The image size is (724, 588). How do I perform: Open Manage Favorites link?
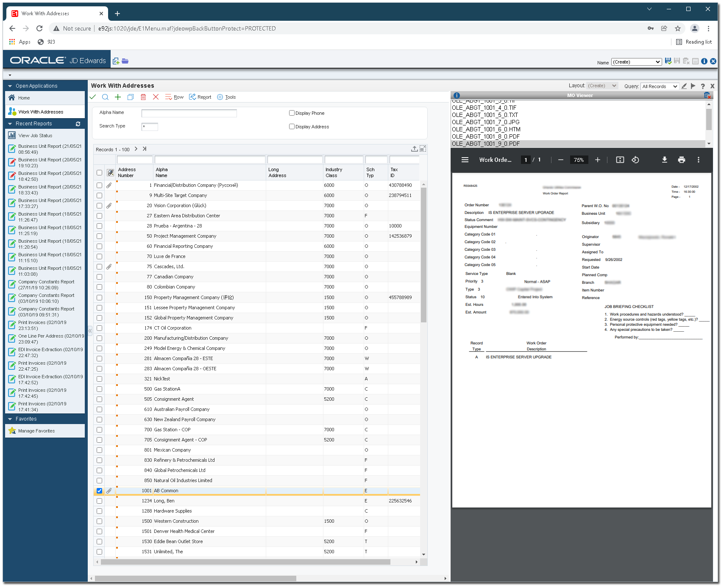tap(36, 431)
